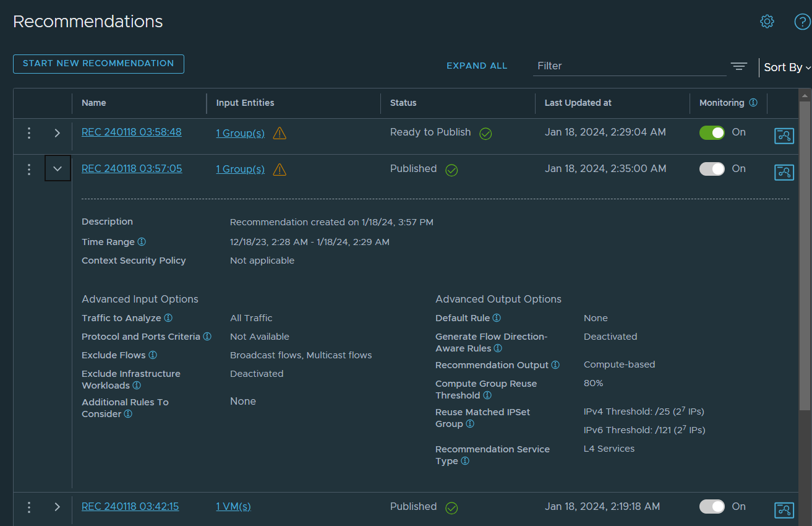Screen dimensions: 812x526
Task: Click the info icon beside Default Rule
Action: pos(497,318)
